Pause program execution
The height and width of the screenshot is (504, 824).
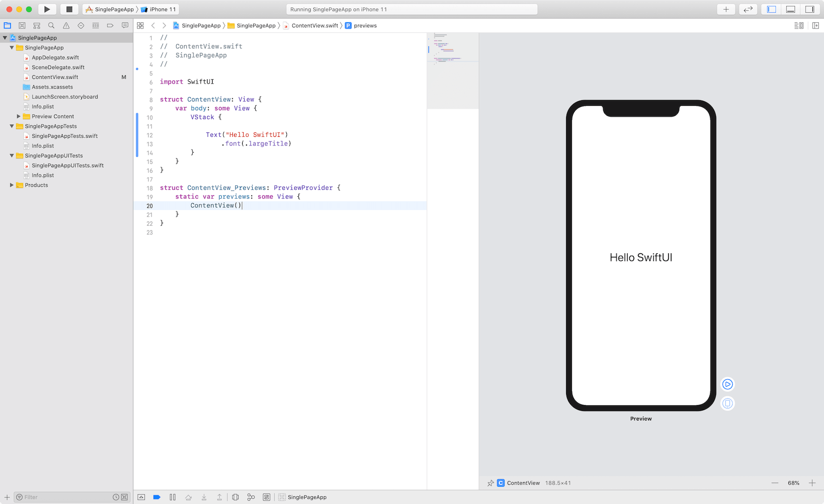tap(172, 497)
